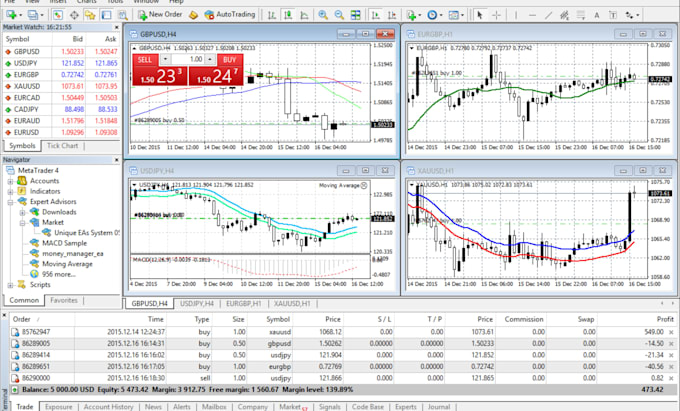Click the New Order toolbar button
The height and width of the screenshot is (411, 680).
(x=160, y=15)
